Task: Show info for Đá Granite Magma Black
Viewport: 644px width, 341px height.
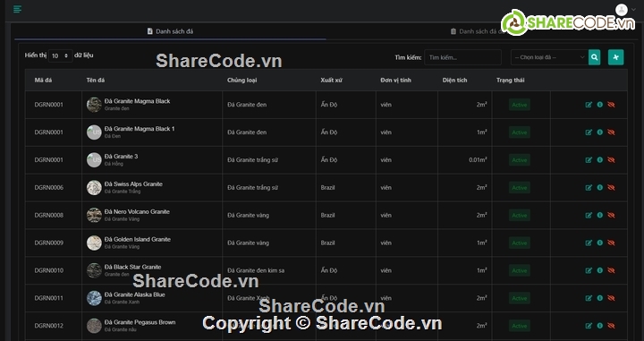Action: [599, 105]
